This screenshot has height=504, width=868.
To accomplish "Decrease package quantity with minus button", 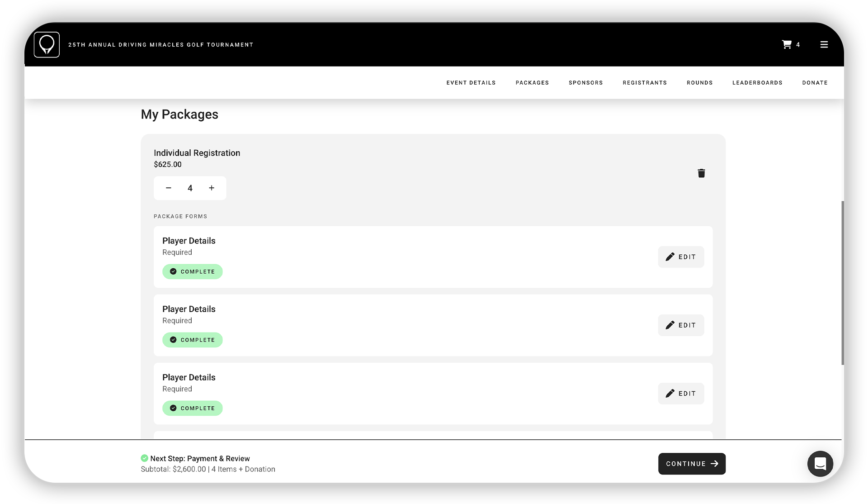I will point(168,188).
